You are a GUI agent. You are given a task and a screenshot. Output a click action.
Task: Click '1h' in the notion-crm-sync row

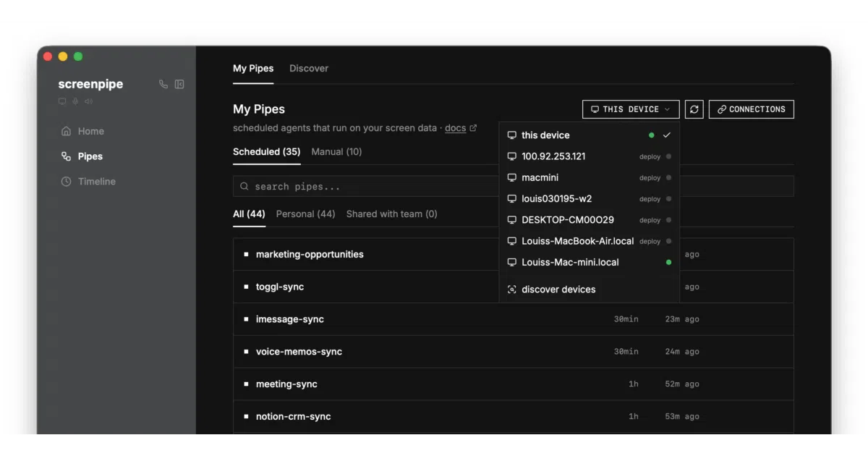[634, 417]
